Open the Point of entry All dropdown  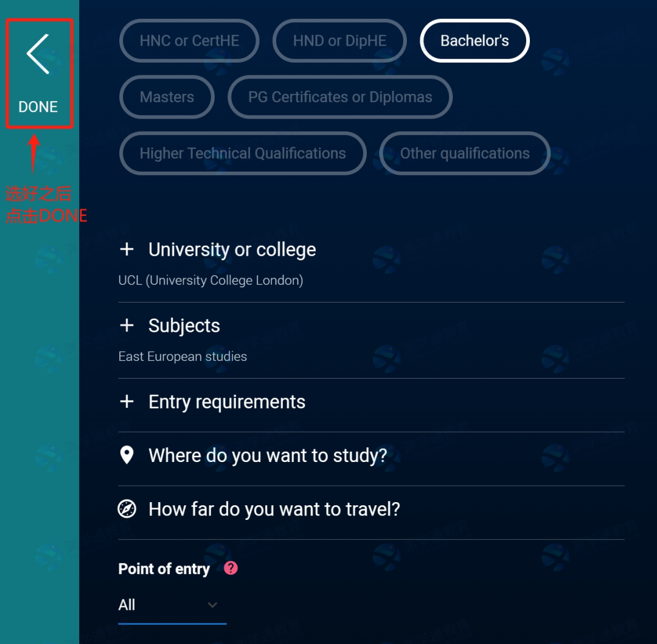tap(172, 605)
